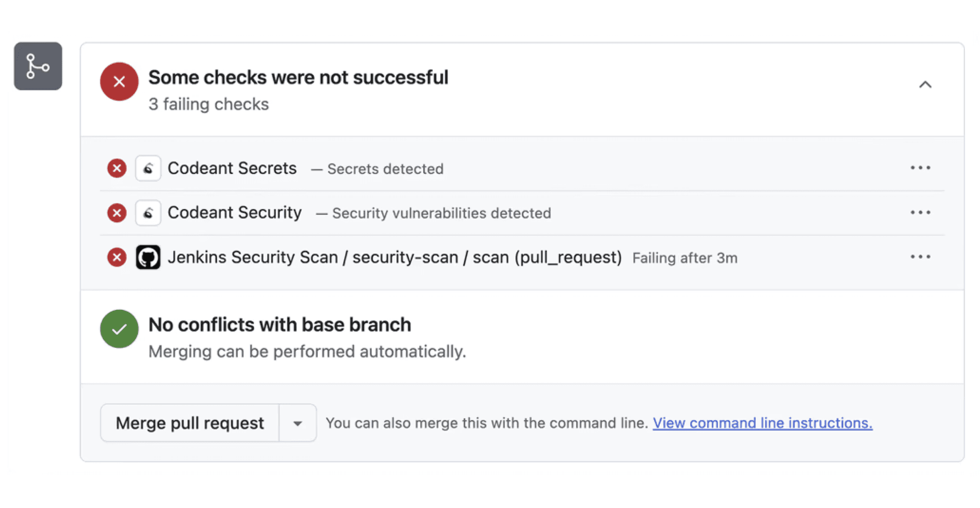This screenshot has height=508, width=980.
Task: Open options menu for Codeant Security check
Action: (920, 213)
